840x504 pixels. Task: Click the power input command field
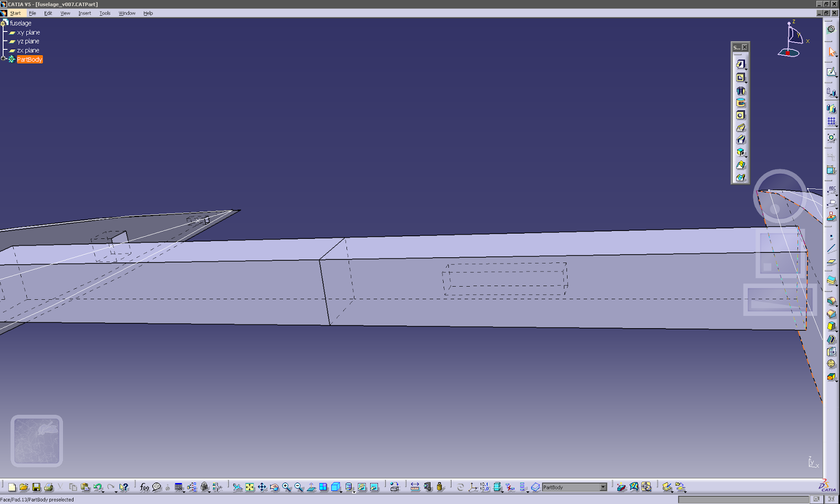click(743, 499)
